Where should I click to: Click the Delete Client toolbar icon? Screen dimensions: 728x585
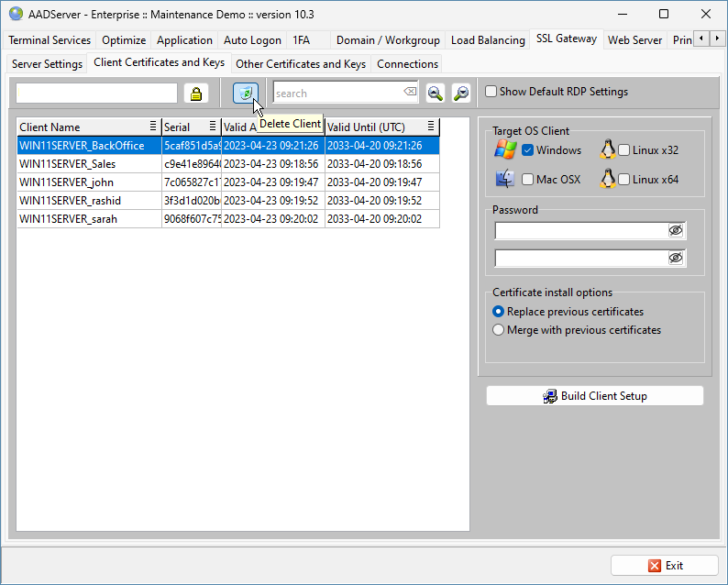[245, 94]
